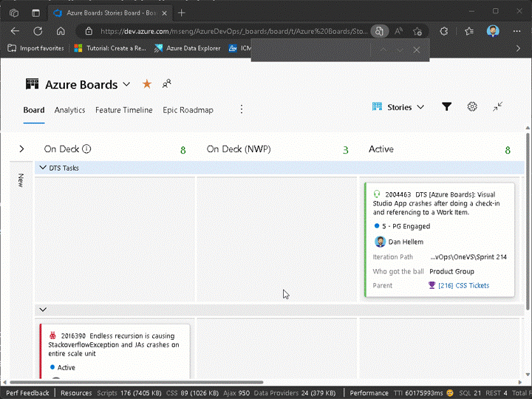
Task: Open the browser profile avatar
Action: [493, 31]
